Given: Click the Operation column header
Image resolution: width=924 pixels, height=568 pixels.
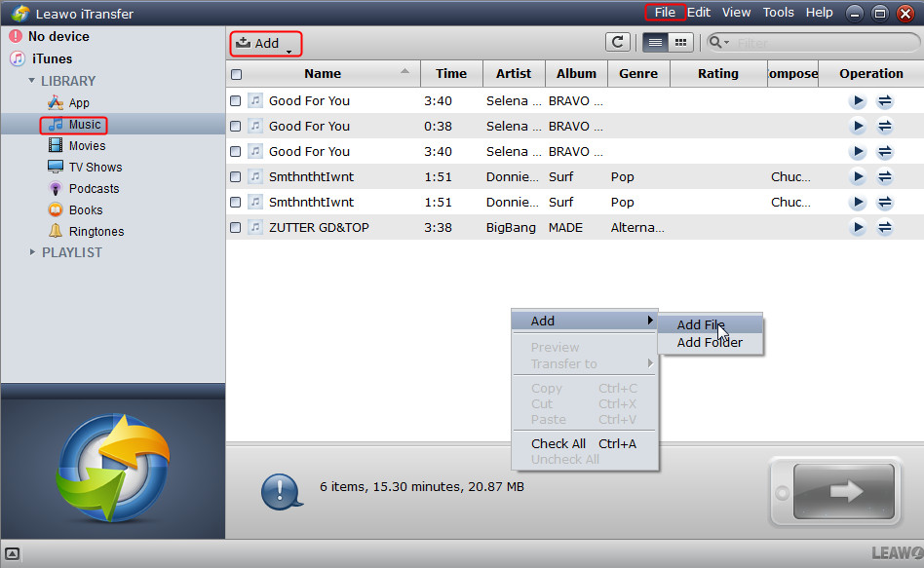Looking at the screenshot, I should [x=871, y=74].
